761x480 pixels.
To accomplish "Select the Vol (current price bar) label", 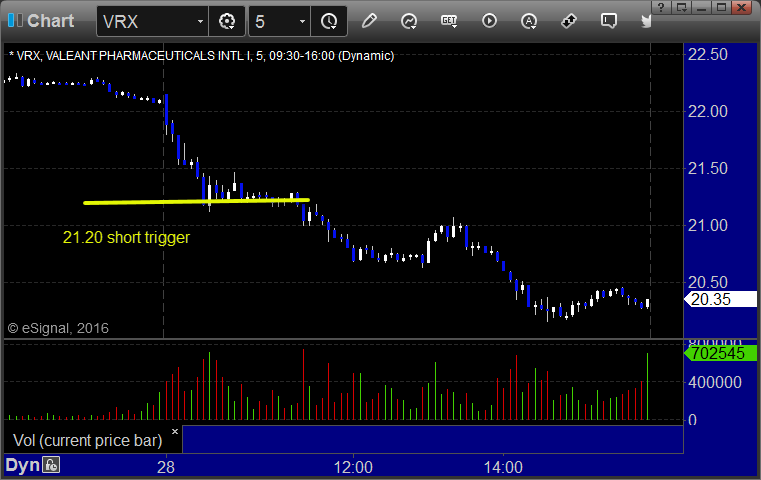I will point(87,440).
